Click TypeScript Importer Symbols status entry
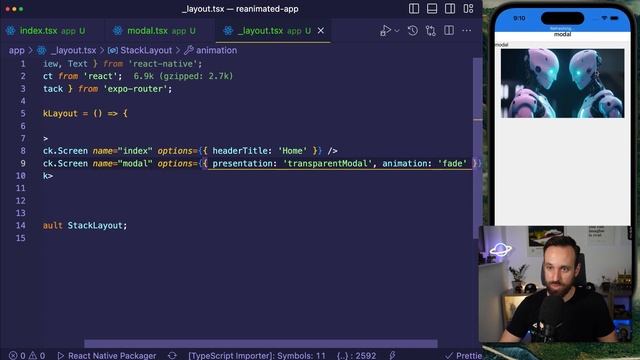Screen dimensions: 640x360 [x=257, y=356]
